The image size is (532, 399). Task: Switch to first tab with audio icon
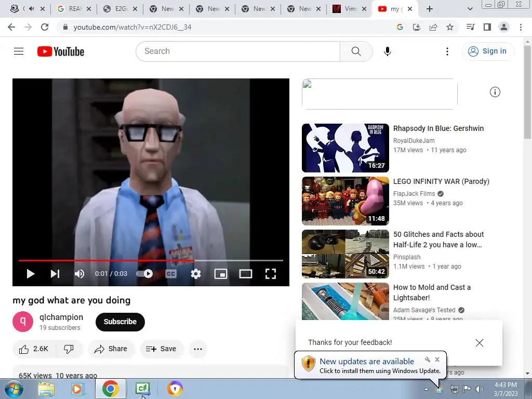click(27, 9)
